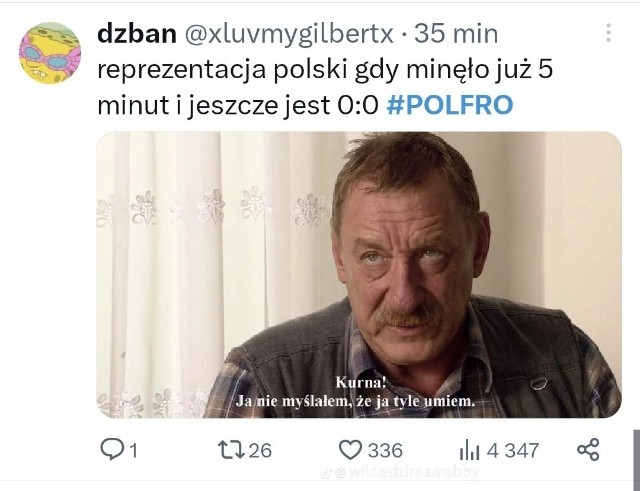Grab the scrollbar at the right edge
This screenshot has width=640, height=491.
coord(636,460)
